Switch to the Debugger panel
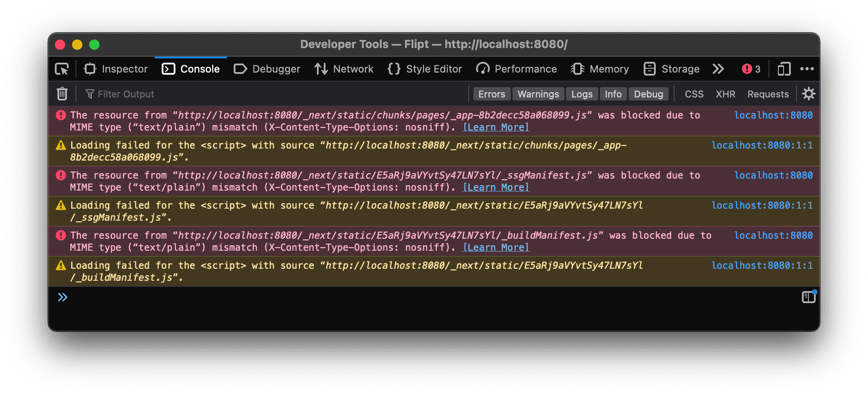The height and width of the screenshot is (395, 868). (267, 69)
